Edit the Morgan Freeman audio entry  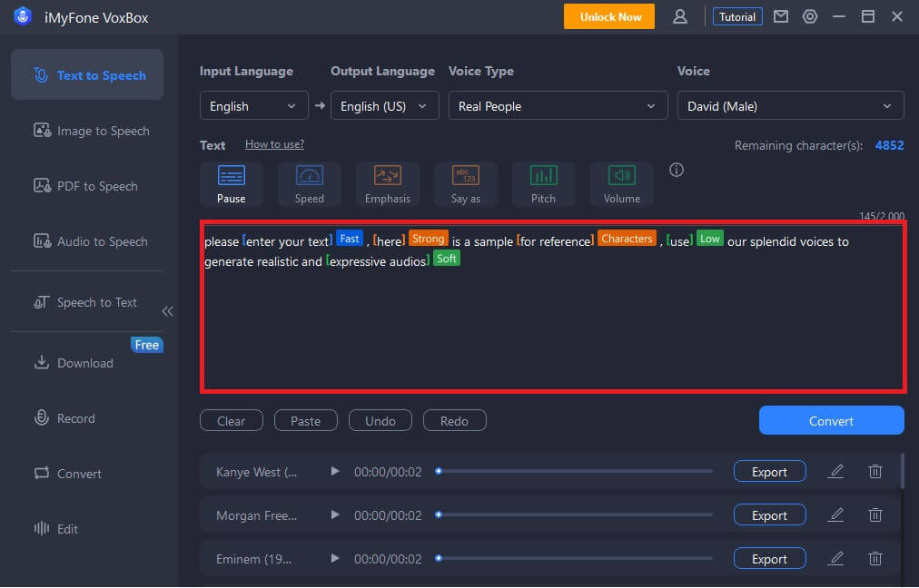(x=835, y=514)
